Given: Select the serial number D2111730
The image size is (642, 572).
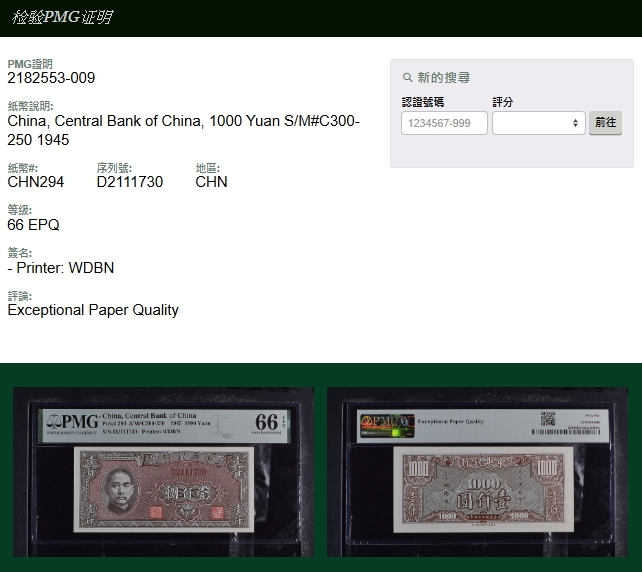Looking at the screenshot, I should coord(130,182).
